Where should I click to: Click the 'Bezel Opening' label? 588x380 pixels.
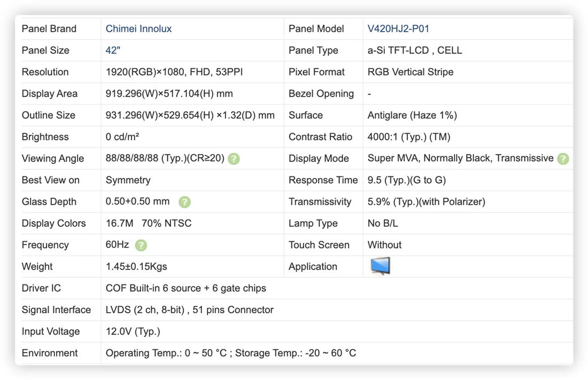point(321,94)
